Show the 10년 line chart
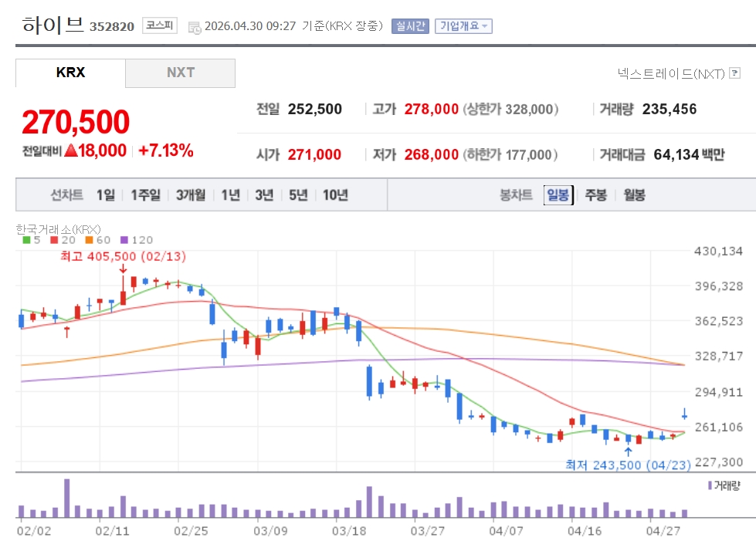This screenshot has width=756, height=551. [x=335, y=195]
